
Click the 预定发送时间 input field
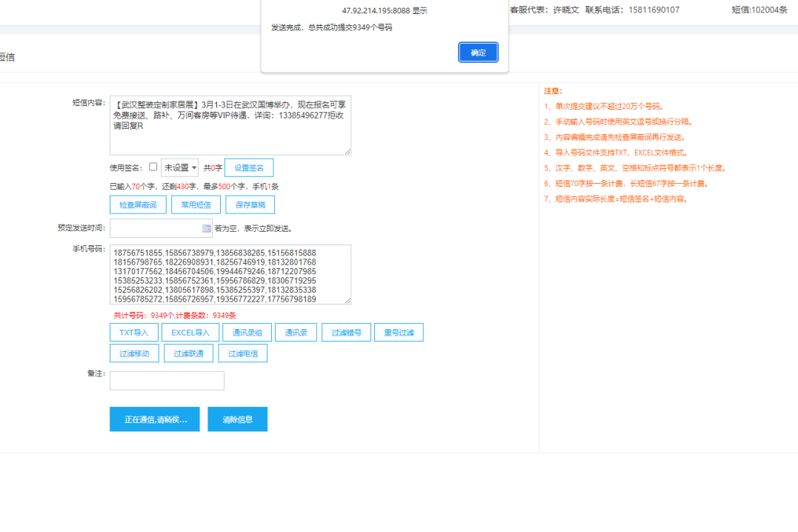156,228
